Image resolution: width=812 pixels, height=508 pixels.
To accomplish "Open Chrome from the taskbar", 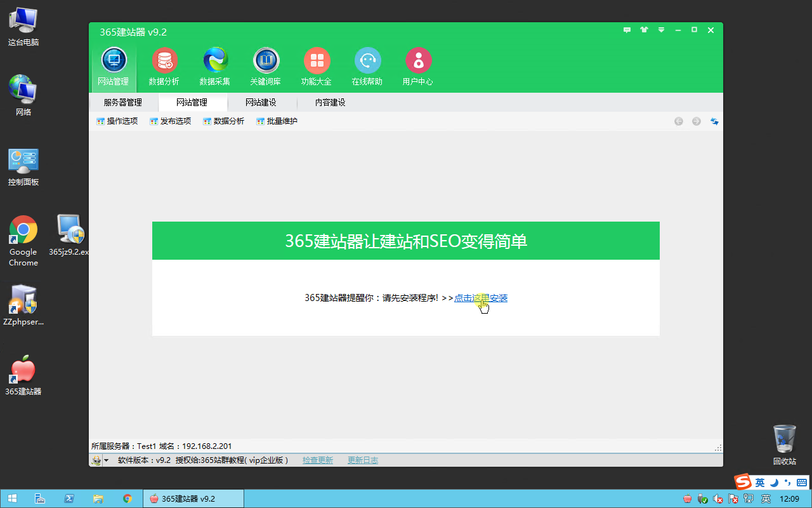I will click(127, 498).
